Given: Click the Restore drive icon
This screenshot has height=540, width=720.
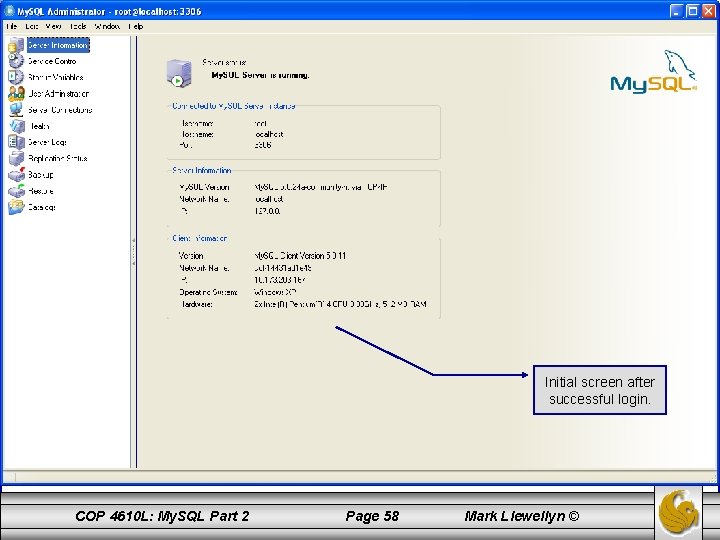Looking at the screenshot, I should [x=17, y=191].
